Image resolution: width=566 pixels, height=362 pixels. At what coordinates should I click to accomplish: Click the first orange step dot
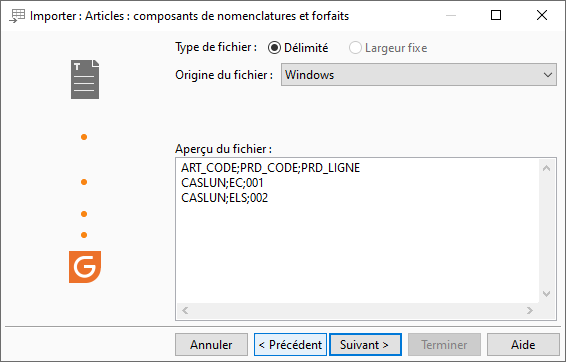pos(84,137)
